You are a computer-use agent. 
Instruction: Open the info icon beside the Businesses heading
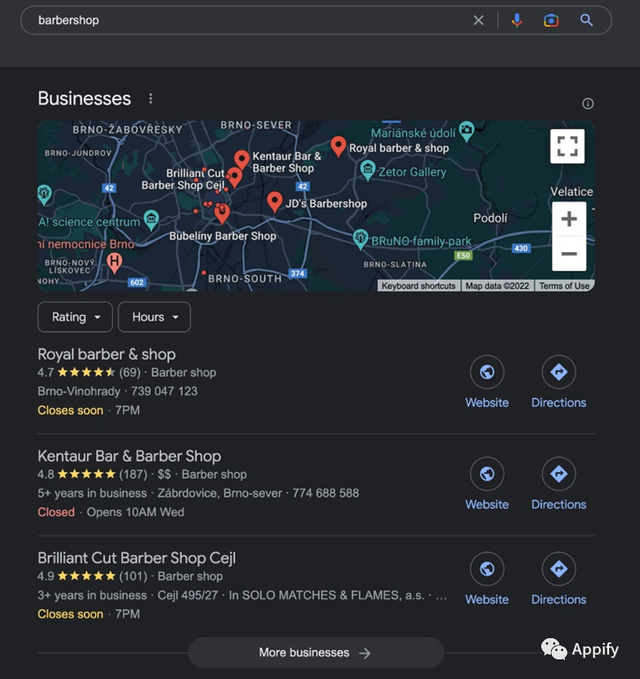[588, 103]
